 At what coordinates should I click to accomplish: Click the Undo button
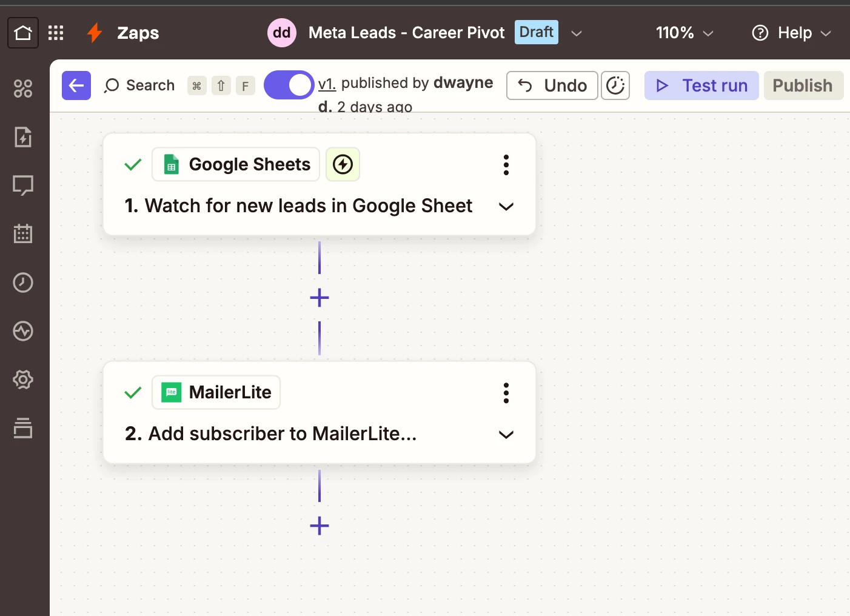[552, 85]
